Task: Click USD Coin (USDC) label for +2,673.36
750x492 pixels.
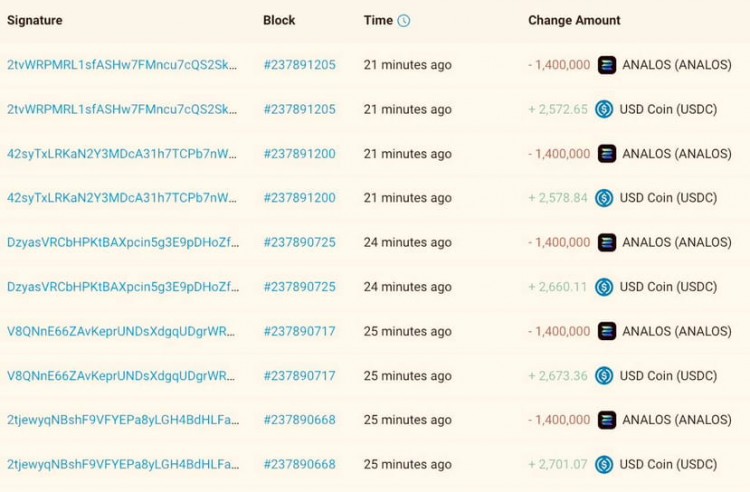Action: pyautogui.click(x=668, y=376)
